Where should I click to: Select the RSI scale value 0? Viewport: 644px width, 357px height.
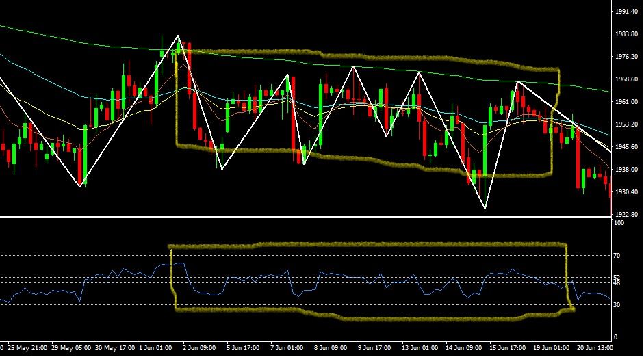[615, 337]
